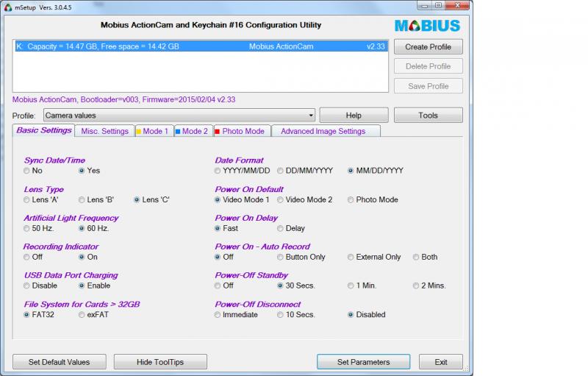Close the mSetup window
This screenshot has width=588, height=376.
click(x=457, y=5)
